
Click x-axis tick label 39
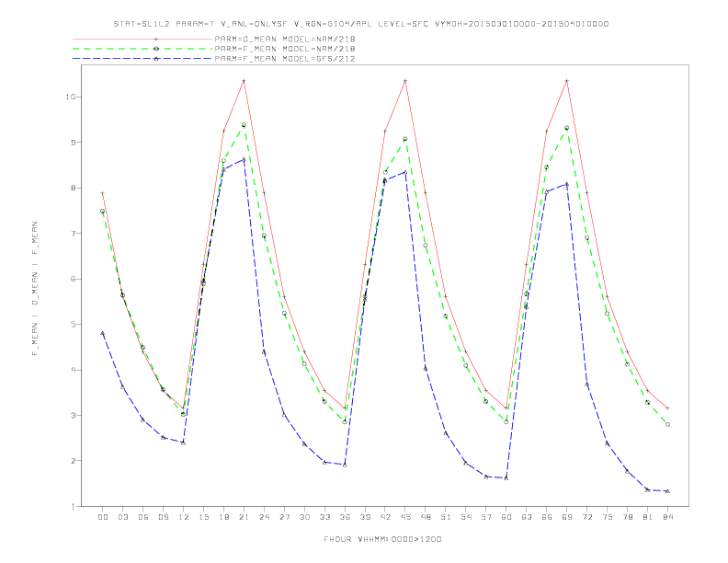coord(365,517)
